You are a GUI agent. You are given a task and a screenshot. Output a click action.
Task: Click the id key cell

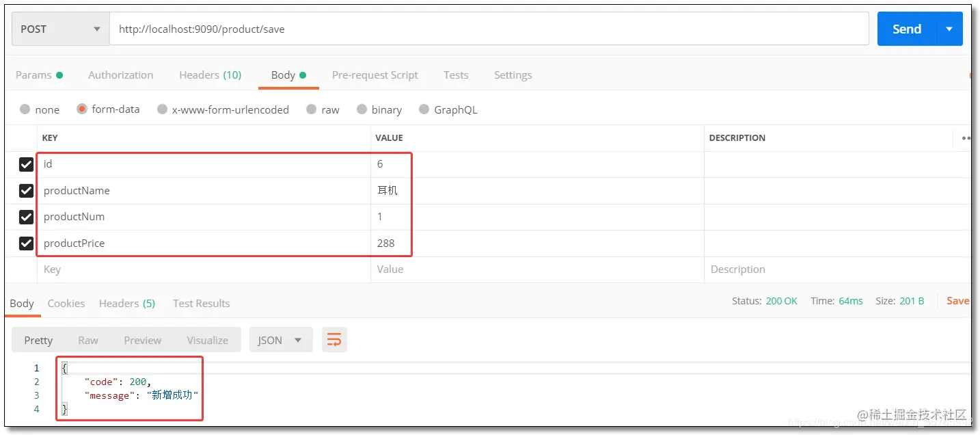204,164
